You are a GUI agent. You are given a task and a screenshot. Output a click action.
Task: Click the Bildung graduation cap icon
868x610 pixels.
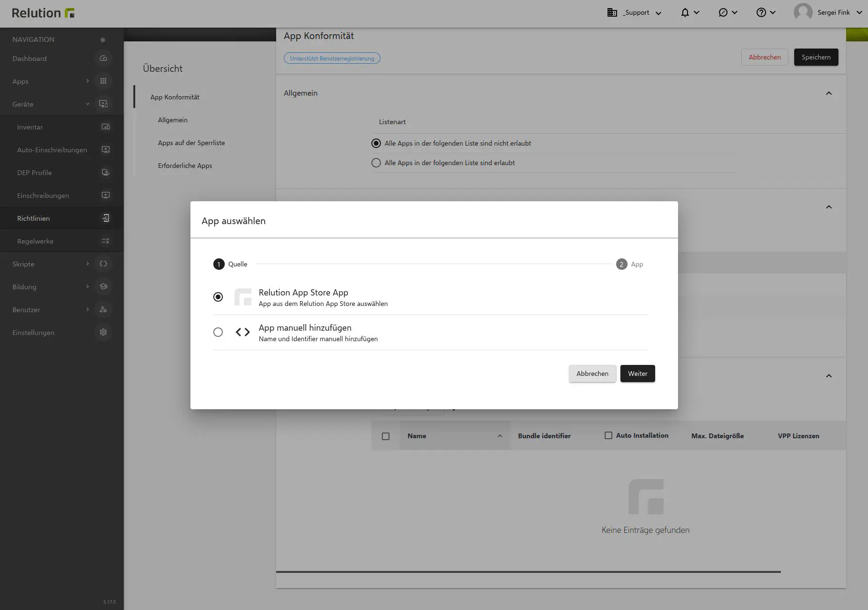coord(103,286)
